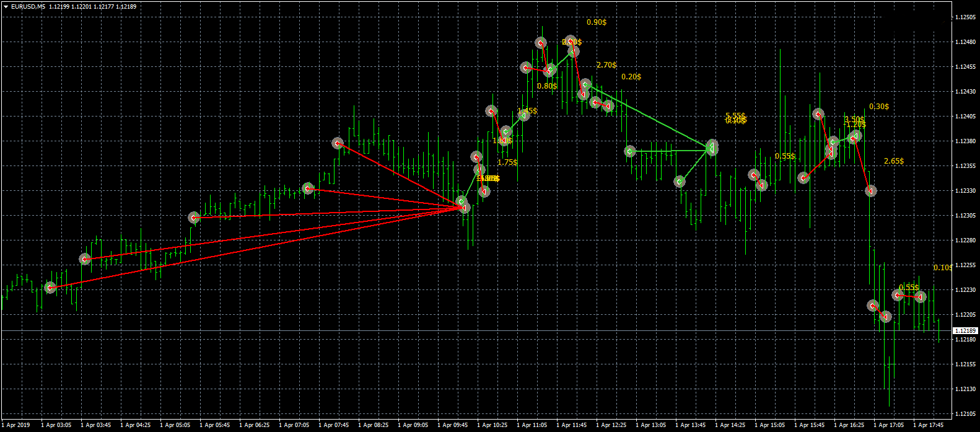This screenshot has height=432, width=980.
Task: Click the 0.30$ profit label
Action: (879, 107)
